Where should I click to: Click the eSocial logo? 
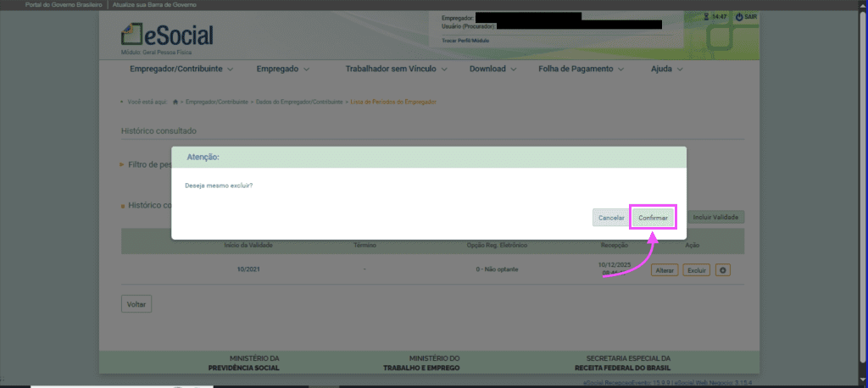click(168, 36)
